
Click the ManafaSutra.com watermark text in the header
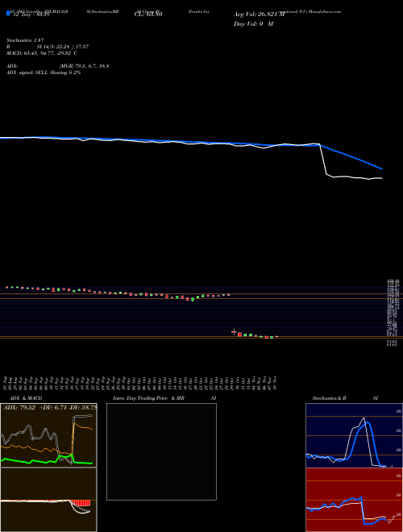pyautogui.click(x=324, y=11)
